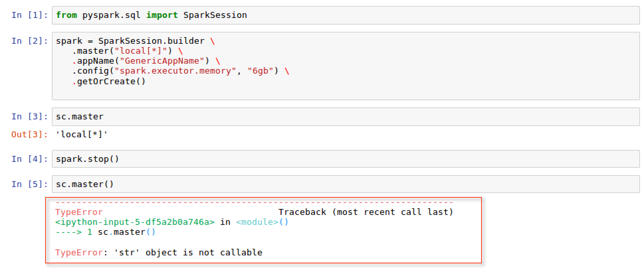Viewport: 644px width, 268px height.
Task: Click the "'str' object is not callable" message
Action: click(x=188, y=253)
